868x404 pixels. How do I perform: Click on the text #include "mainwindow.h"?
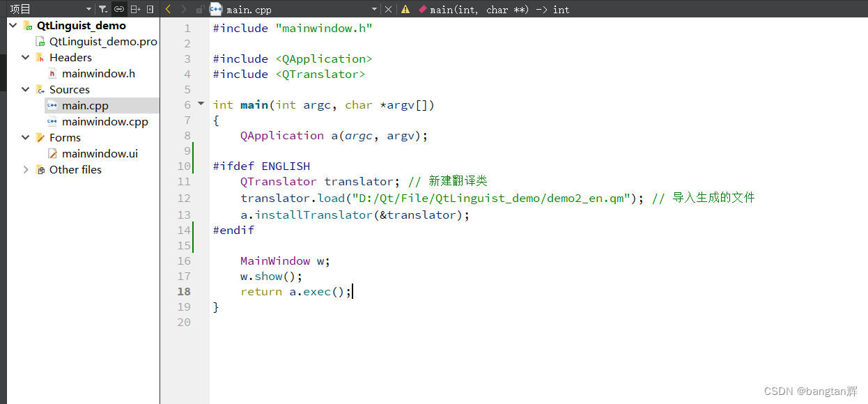click(293, 28)
